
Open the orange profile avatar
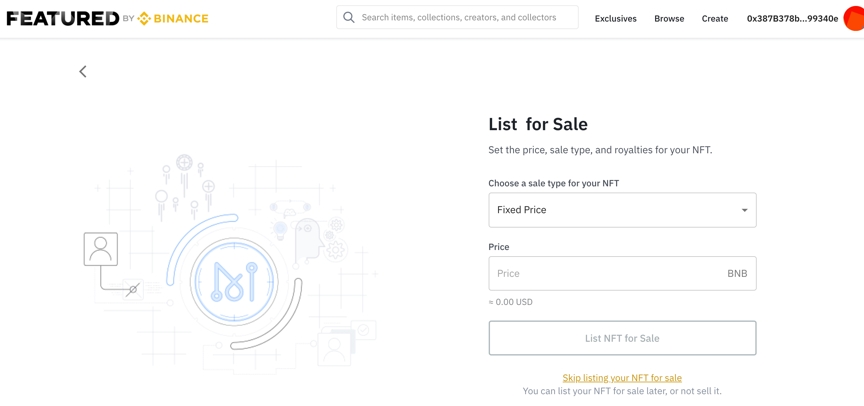(x=854, y=18)
